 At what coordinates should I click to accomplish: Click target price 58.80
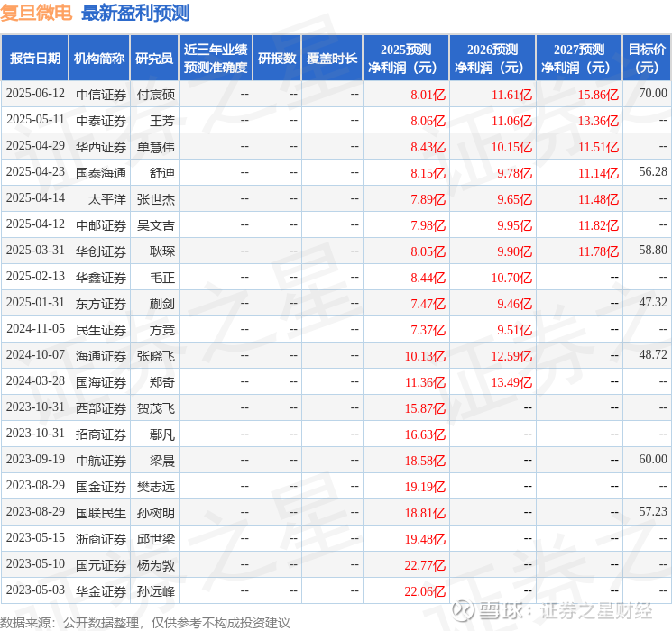point(653,250)
